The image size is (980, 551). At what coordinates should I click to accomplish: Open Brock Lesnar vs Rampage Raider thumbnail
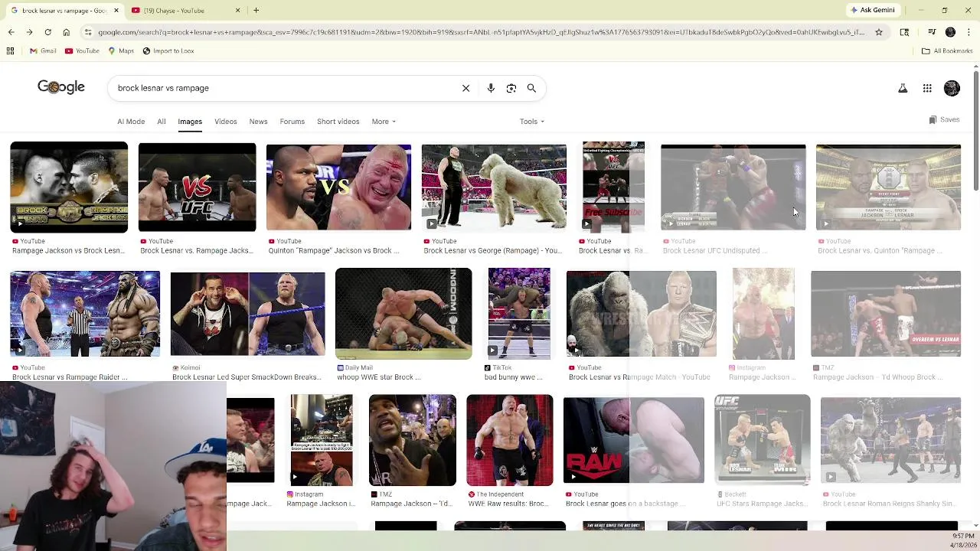pyautogui.click(x=85, y=314)
